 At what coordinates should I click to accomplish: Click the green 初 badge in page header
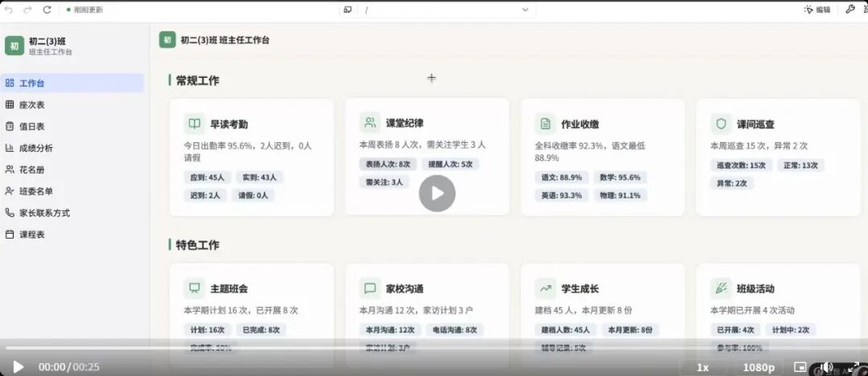[167, 40]
